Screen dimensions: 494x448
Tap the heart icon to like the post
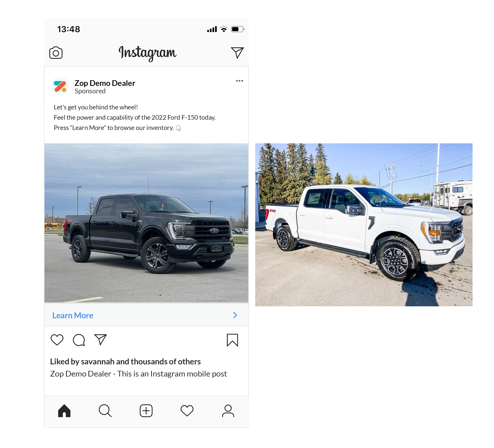click(57, 340)
